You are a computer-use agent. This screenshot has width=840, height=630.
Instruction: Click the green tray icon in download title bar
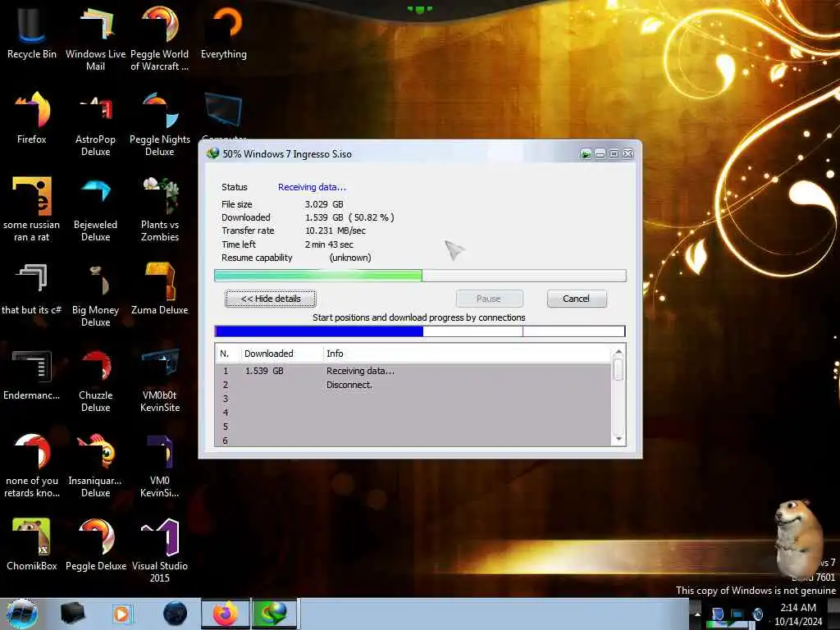586,154
